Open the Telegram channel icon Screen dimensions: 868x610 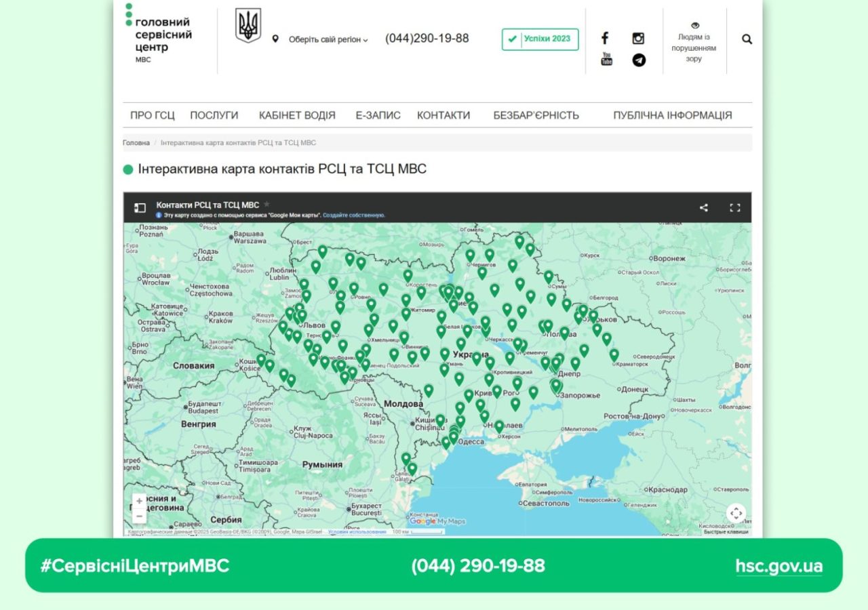point(639,60)
